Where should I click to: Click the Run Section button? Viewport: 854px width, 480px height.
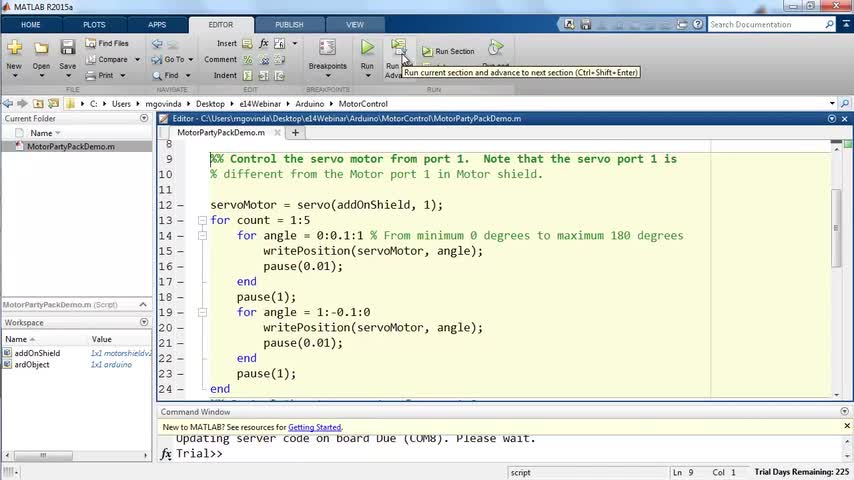448,51
